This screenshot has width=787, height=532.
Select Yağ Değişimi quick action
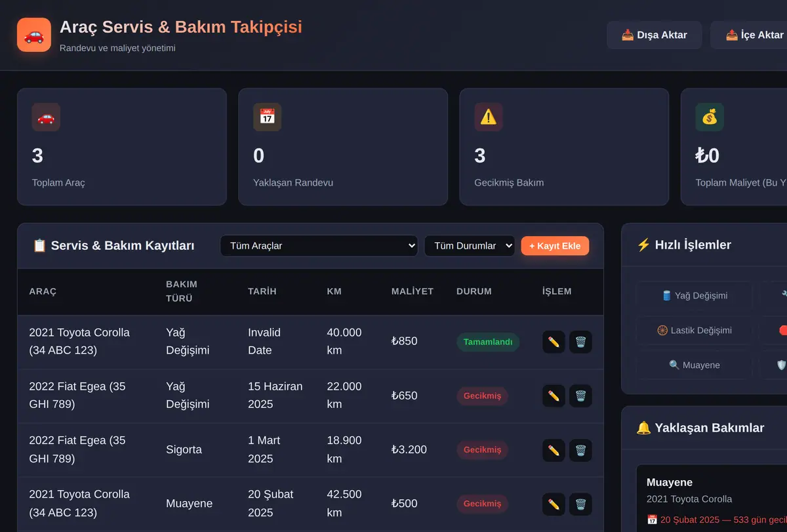[695, 296]
